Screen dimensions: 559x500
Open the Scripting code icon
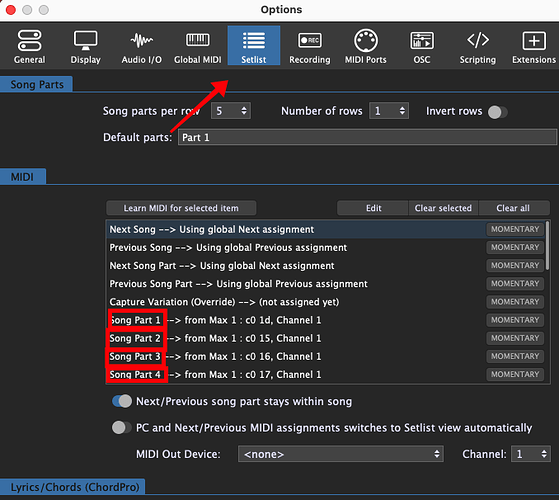478,40
